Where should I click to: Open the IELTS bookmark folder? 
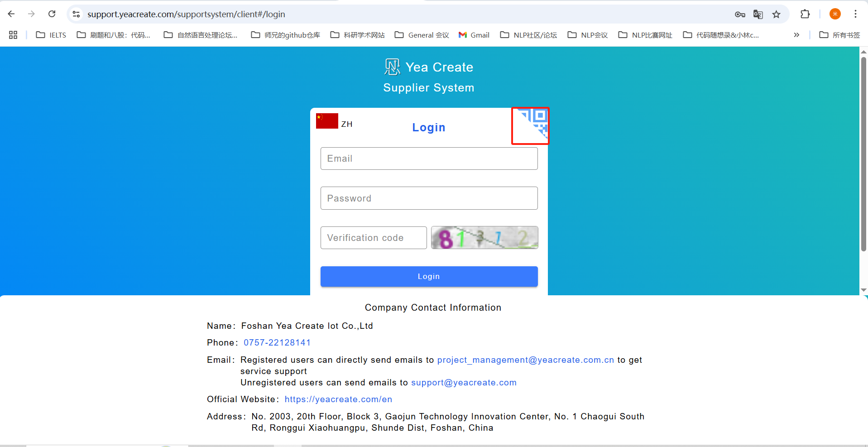(x=51, y=35)
